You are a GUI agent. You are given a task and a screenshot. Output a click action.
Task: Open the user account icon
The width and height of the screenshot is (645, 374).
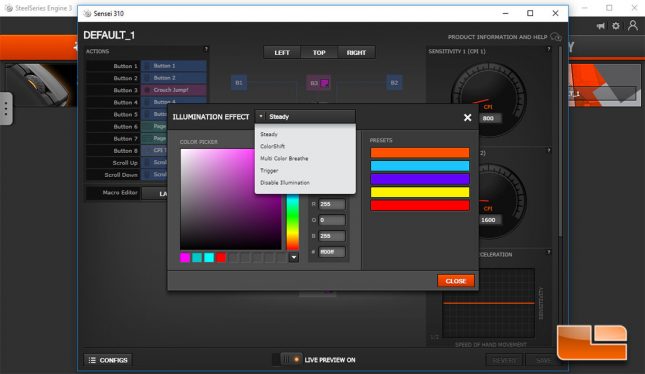(633, 26)
